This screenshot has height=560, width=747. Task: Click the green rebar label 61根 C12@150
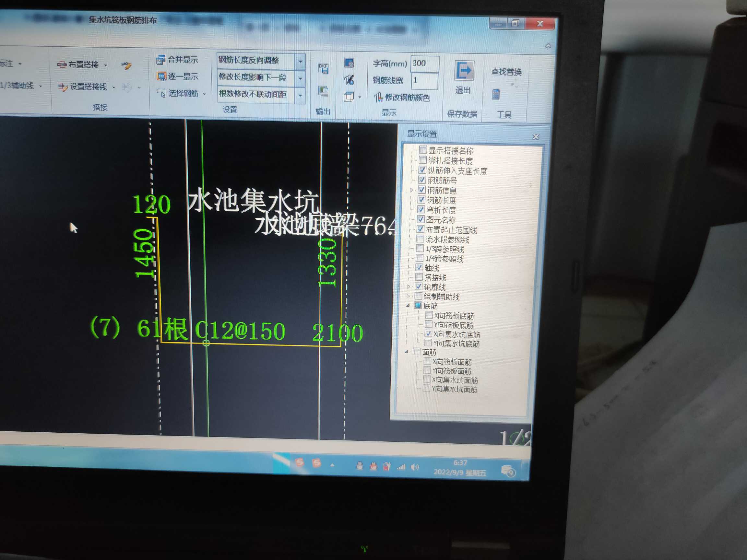(211, 330)
